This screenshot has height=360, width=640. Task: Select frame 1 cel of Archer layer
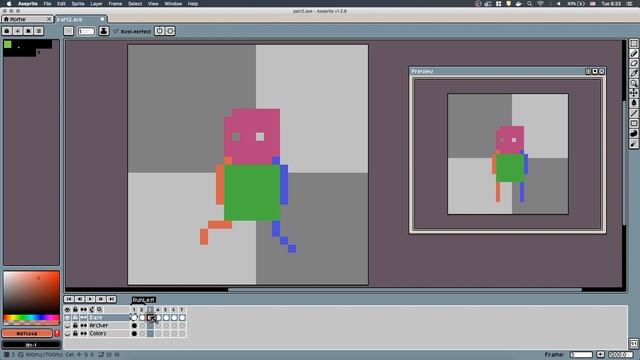click(134, 326)
